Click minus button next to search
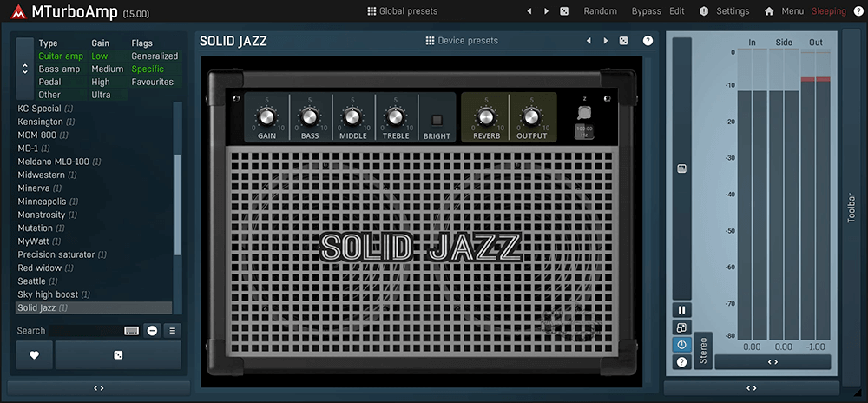Screen dimensions: 868x403 click(x=152, y=331)
